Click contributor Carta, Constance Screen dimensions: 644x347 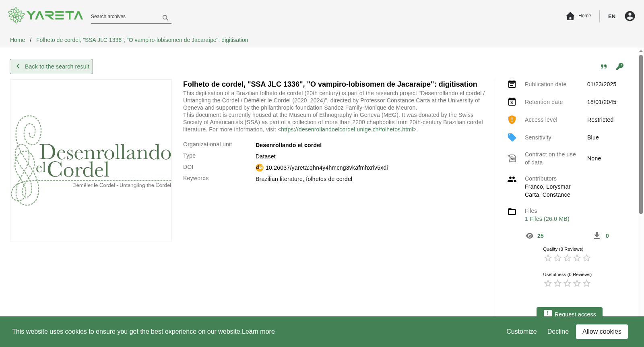[x=547, y=195]
